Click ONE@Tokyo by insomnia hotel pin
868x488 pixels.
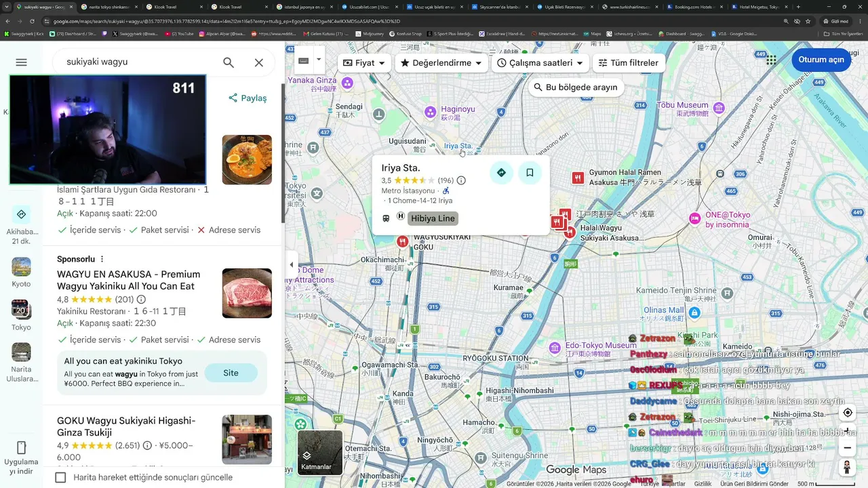coord(694,218)
